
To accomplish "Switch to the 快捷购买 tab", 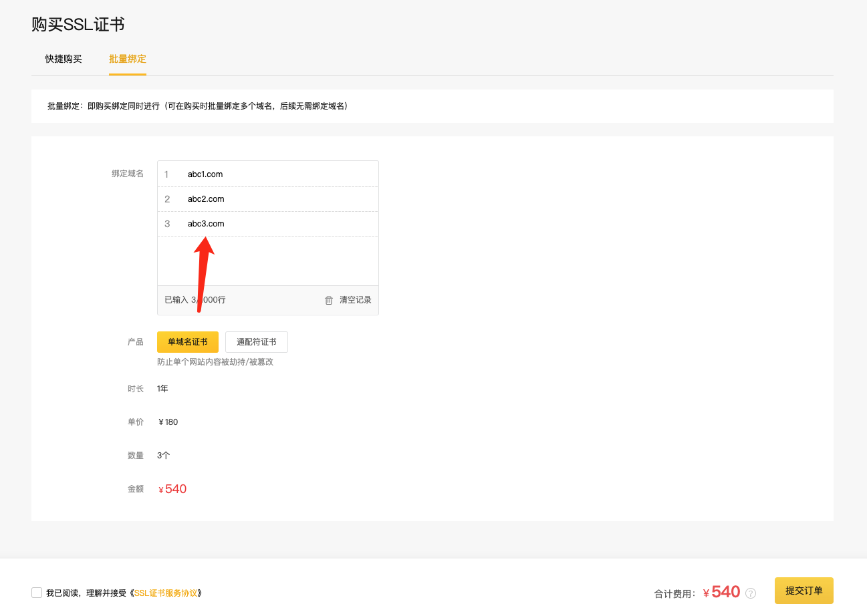I will (64, 59).
